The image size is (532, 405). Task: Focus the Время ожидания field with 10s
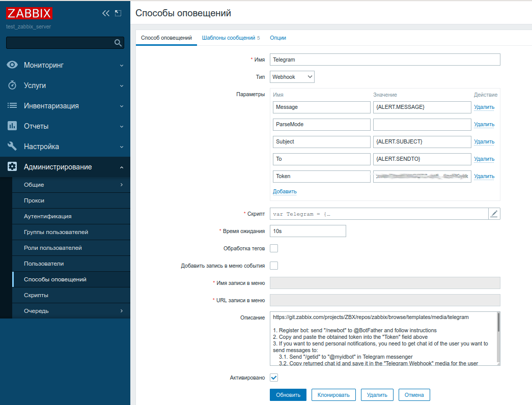(308, 231)
